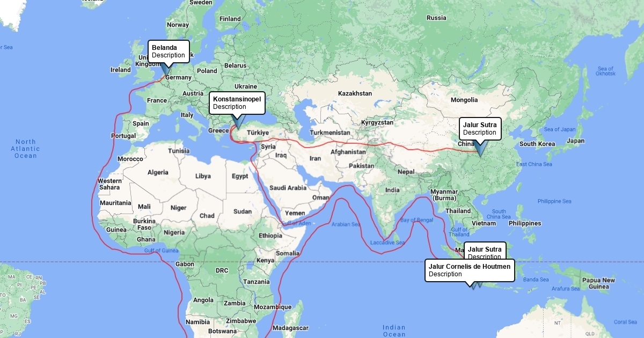Viewport: 644px width, 338px height.
Task: Click the India country label
Action: point(392,190)
